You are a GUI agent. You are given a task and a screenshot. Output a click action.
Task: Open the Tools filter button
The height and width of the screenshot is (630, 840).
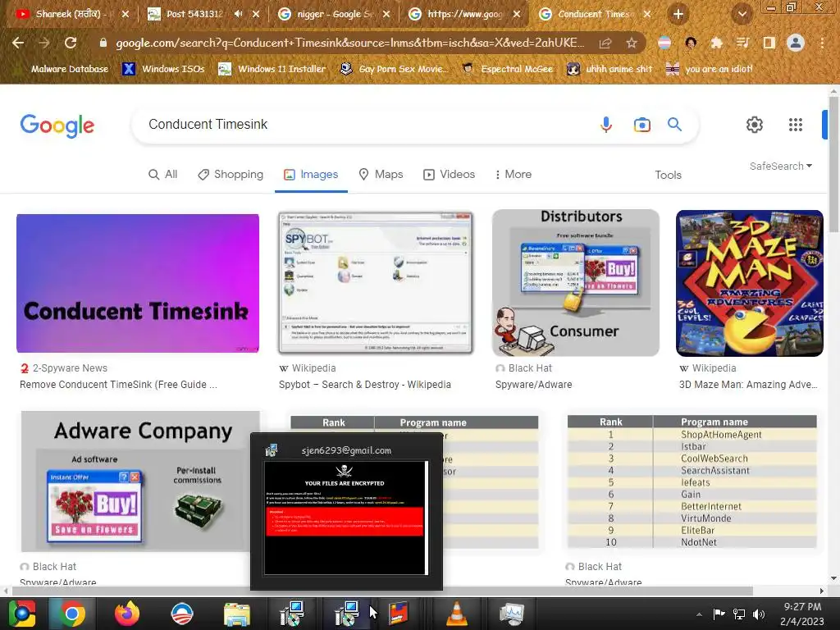tap(668, 176)
